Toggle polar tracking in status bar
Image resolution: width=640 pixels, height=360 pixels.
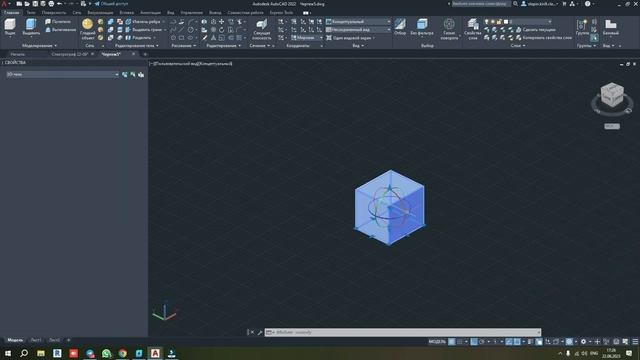(482, 342)
